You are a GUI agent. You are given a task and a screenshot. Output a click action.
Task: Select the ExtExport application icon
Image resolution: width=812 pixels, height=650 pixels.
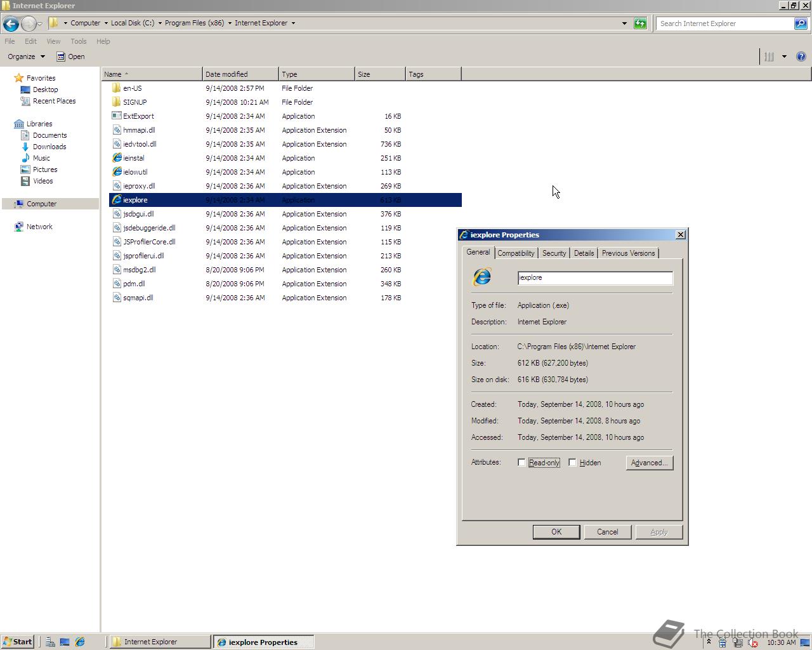[x=116, y=116]
